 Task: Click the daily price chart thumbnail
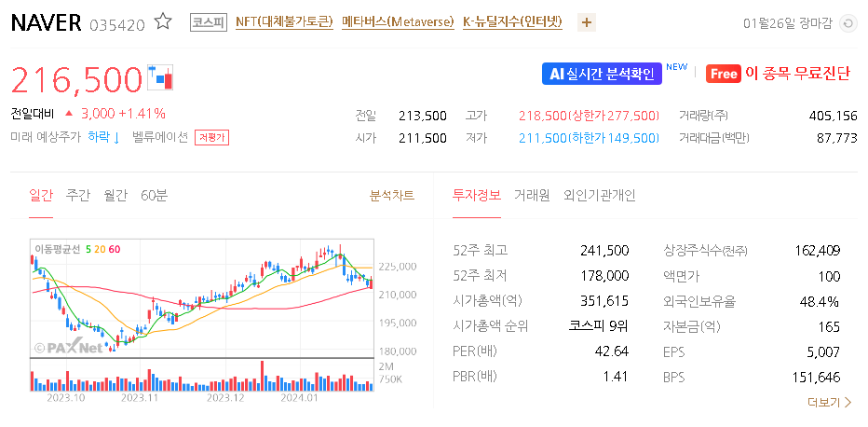point(202,314)
